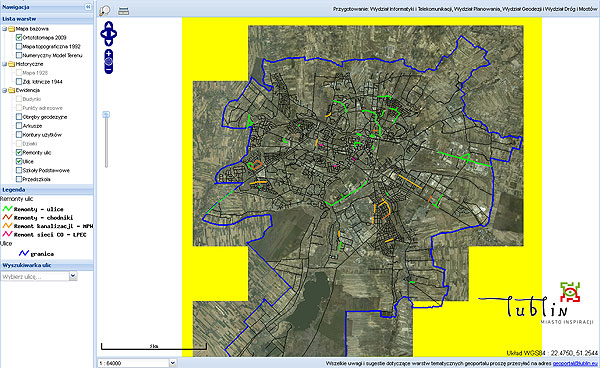600x368 pixels.
Task: Open the geoportal@lublin.eu email link
Action: pyautogui.click(x=575, y=363)
